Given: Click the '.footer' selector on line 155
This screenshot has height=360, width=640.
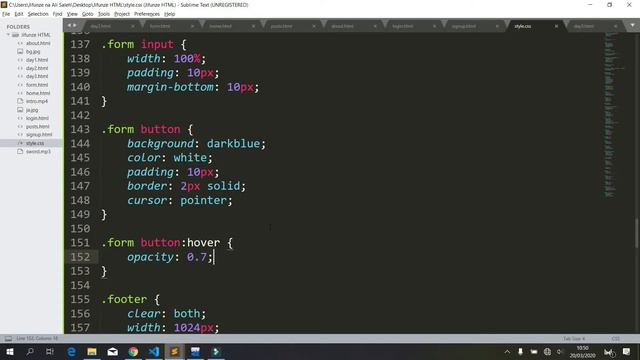Looking at the screenshot, I should 124,299.
